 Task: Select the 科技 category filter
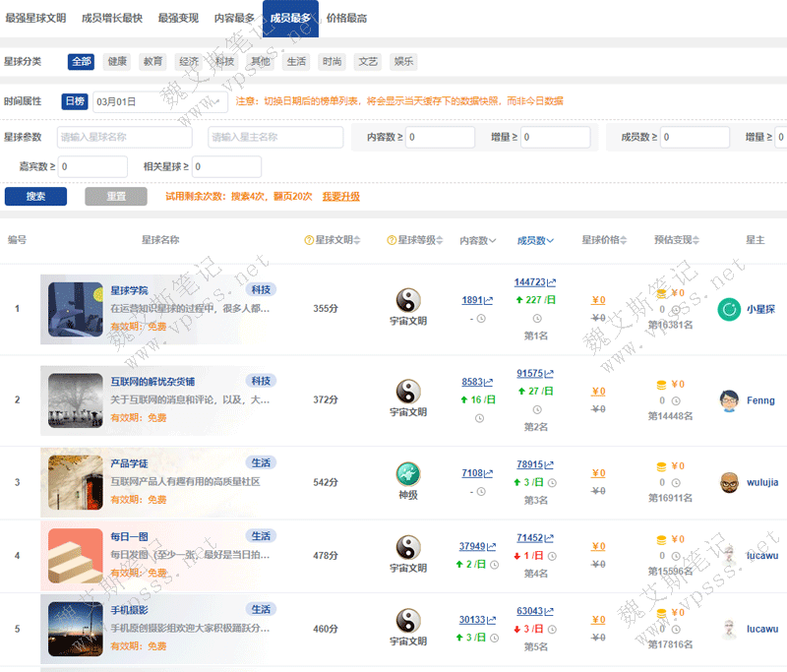(x=224, y=61)
